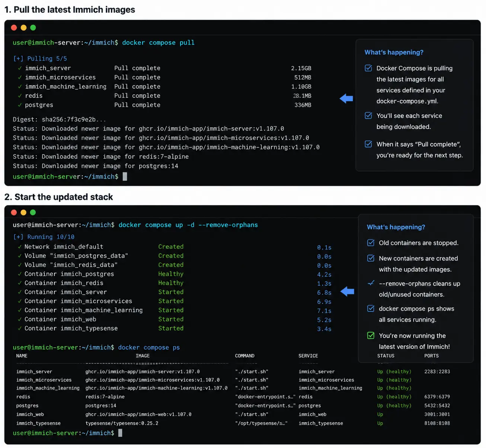
Task: Click the STATUS column header
Action: click(386, 356)
